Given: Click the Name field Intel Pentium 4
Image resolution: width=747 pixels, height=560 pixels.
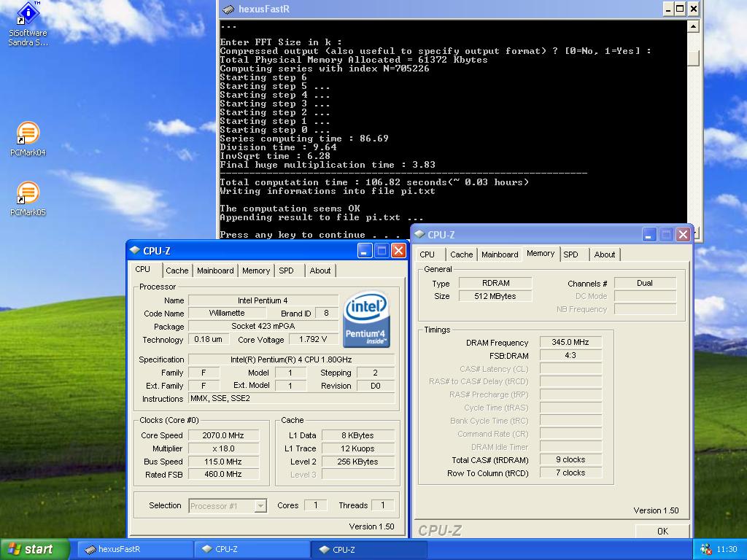Looking at the screenshot, I should 263,300.
